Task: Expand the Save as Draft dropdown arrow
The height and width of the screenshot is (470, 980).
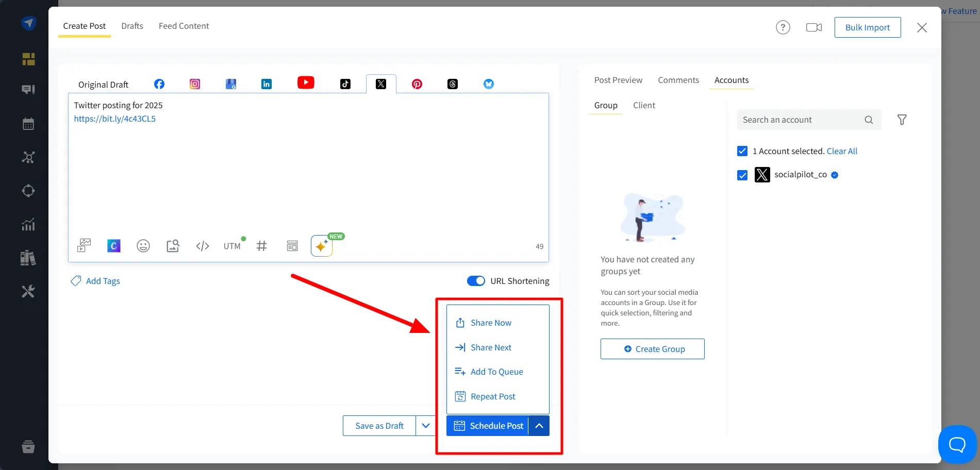Action: click(x=426, y=425)
